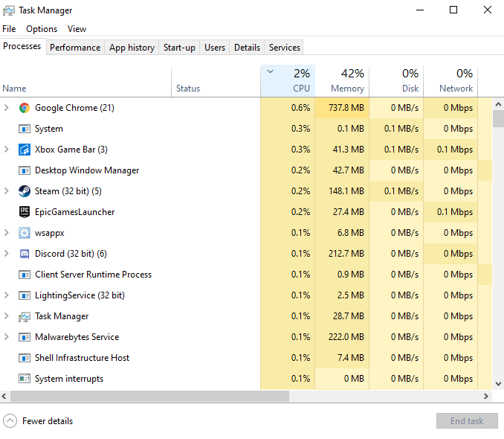The width and height of the screenshot is (504, 439).
Task: Sort by the Network column header
Action: (450, 81)
